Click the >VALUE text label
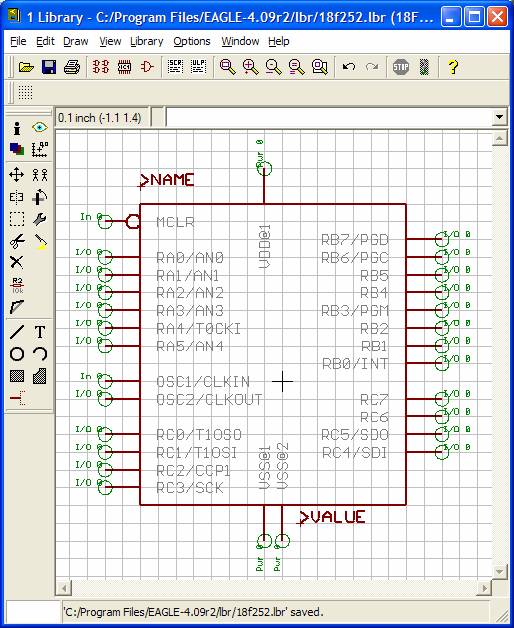 coord(332,517)
